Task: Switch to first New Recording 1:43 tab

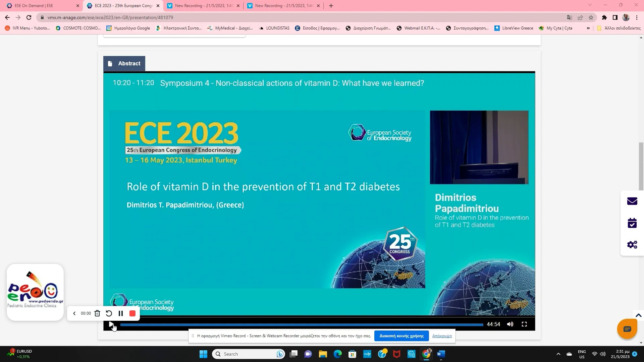Action: pos(203,6)
